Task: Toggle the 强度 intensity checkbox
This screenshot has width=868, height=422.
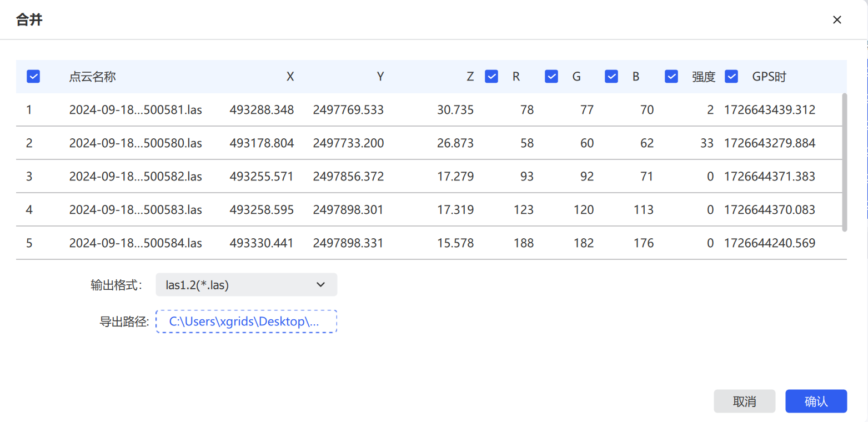Action: [x=671, y=77]
